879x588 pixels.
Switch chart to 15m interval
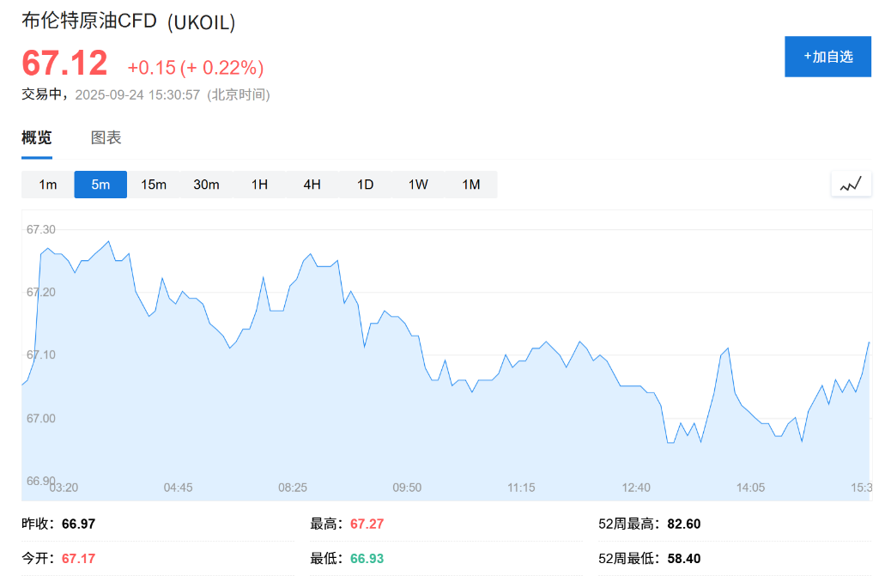[154, 185]
